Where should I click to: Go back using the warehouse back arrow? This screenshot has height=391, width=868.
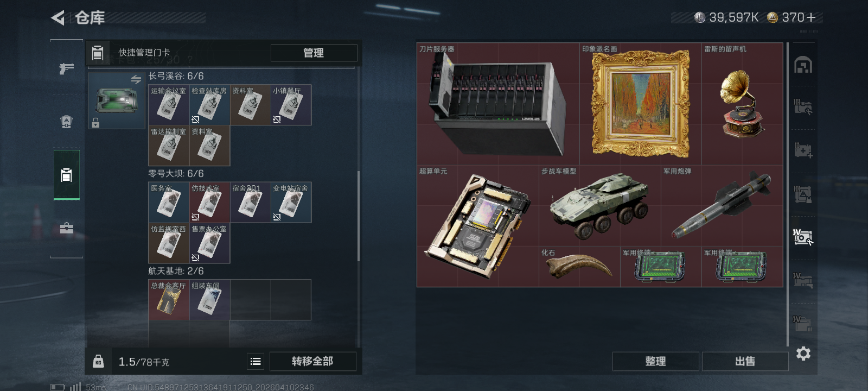coord(58,18)
